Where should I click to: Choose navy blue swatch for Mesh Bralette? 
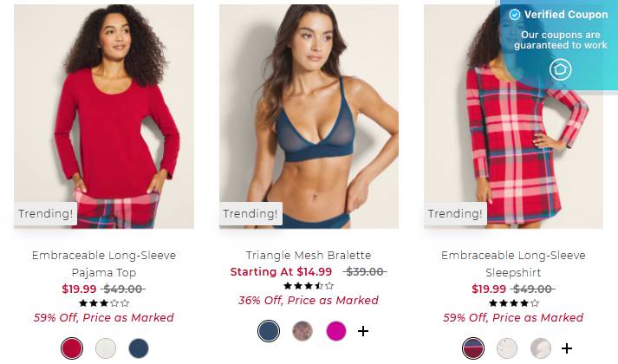269,331
